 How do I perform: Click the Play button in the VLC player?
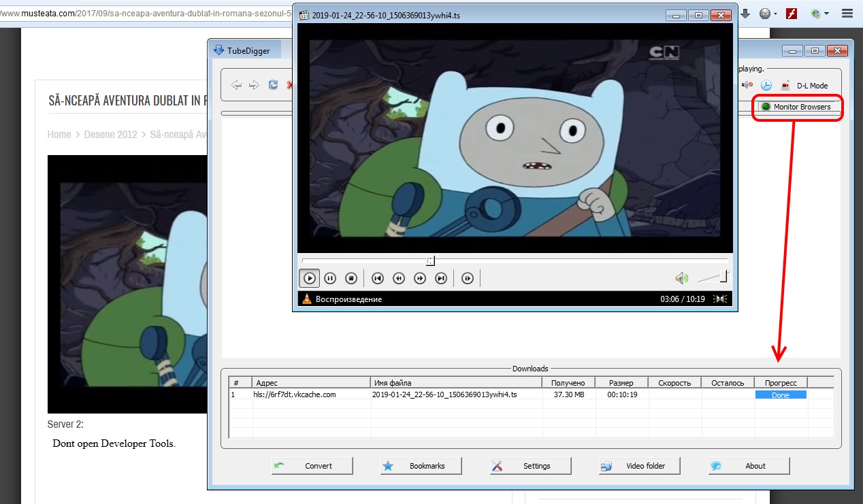point(309,278)
